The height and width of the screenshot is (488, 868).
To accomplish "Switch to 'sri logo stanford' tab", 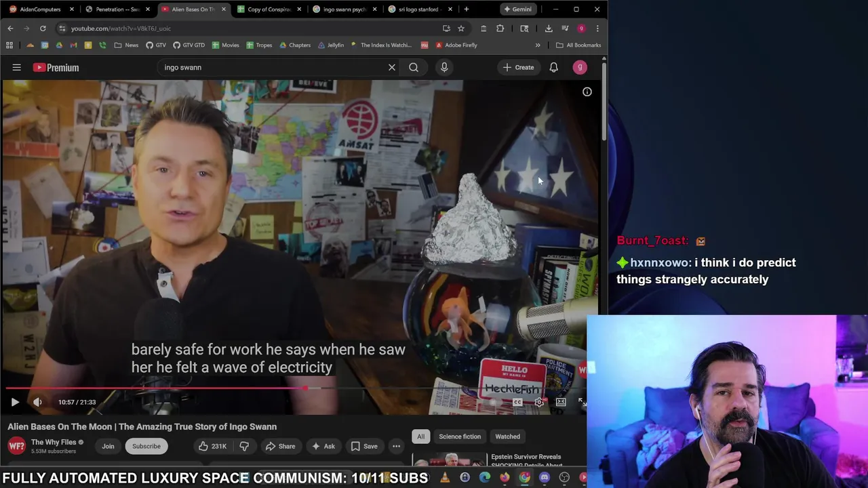I will [x=420, y=9].
